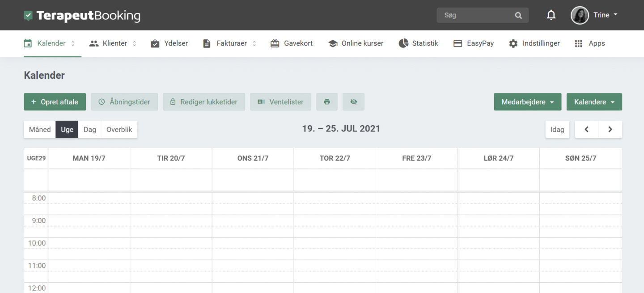Switch to Overblik view

(x=119, y=129)
